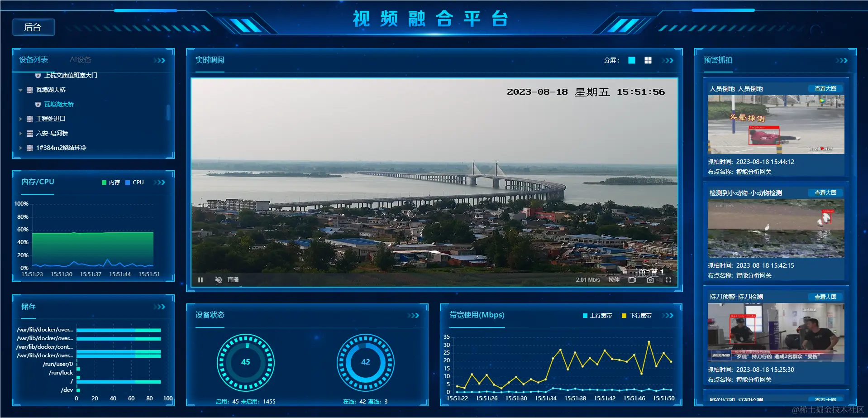The width and height of the screenshot is (868, 418).
Task: Pause the live video playback
Action: coord(200,279)
